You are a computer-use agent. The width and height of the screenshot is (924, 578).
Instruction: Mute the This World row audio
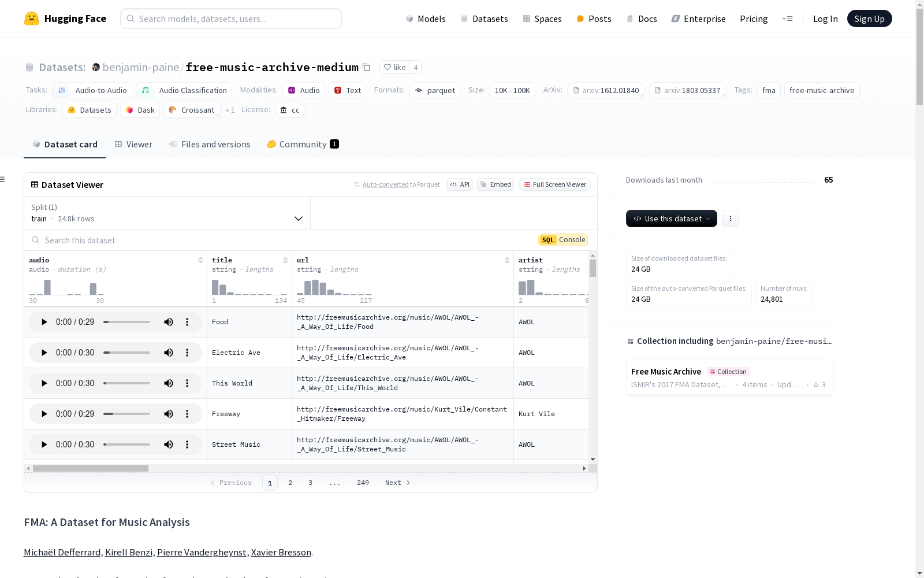[x=169, y=383]
